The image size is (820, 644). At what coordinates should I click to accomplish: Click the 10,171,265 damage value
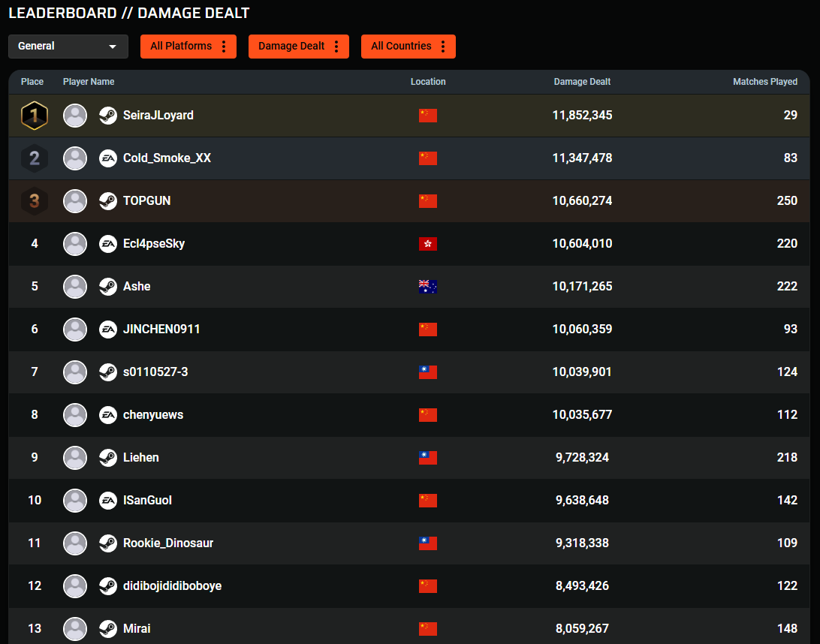[x=582, y=287]
